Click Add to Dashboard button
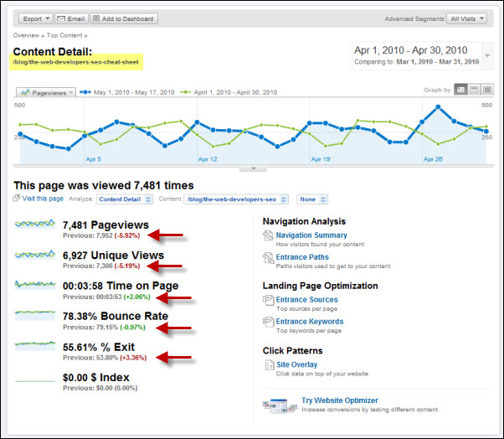504x439 pixels. point(124,18)
